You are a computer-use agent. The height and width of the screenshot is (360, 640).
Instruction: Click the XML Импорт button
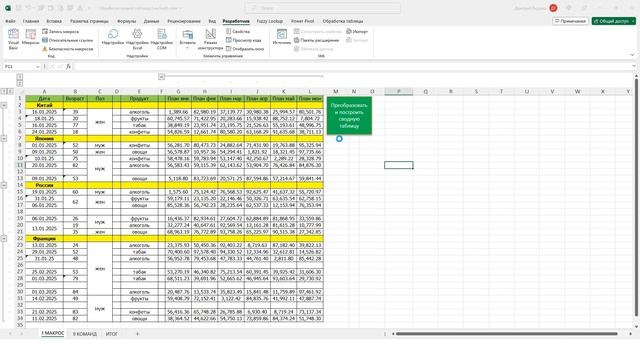tap(357, 31)
